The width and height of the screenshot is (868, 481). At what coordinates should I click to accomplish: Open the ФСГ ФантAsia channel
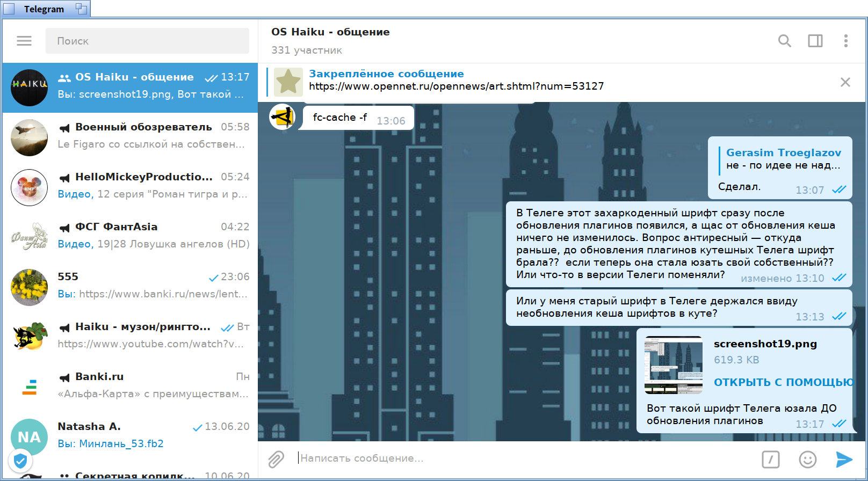click(130, 237)
